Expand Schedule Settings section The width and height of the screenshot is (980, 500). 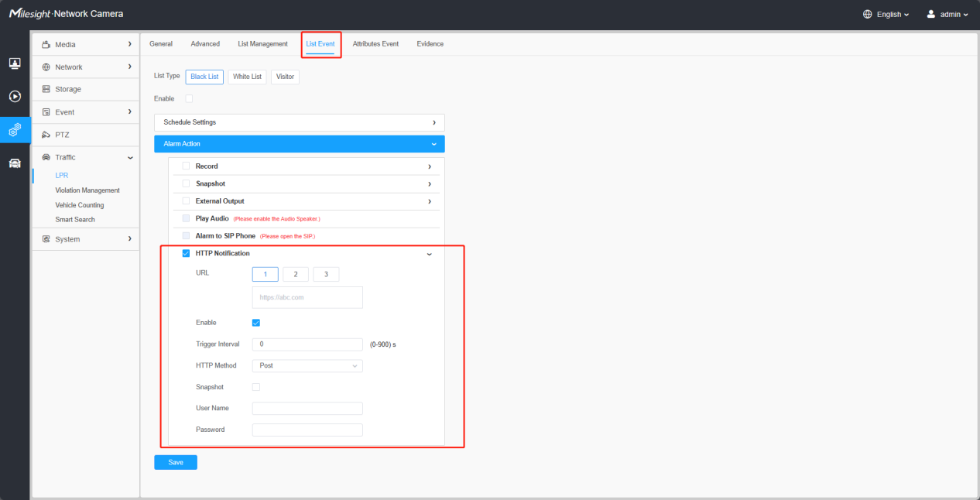[x=300, y=122]
